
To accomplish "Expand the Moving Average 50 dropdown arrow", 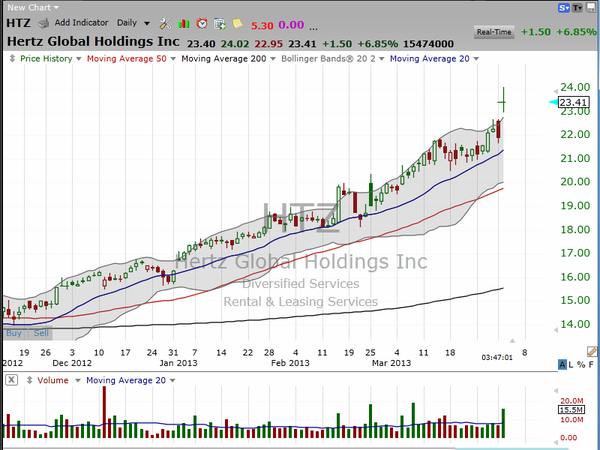I will [x=173, y=59].
